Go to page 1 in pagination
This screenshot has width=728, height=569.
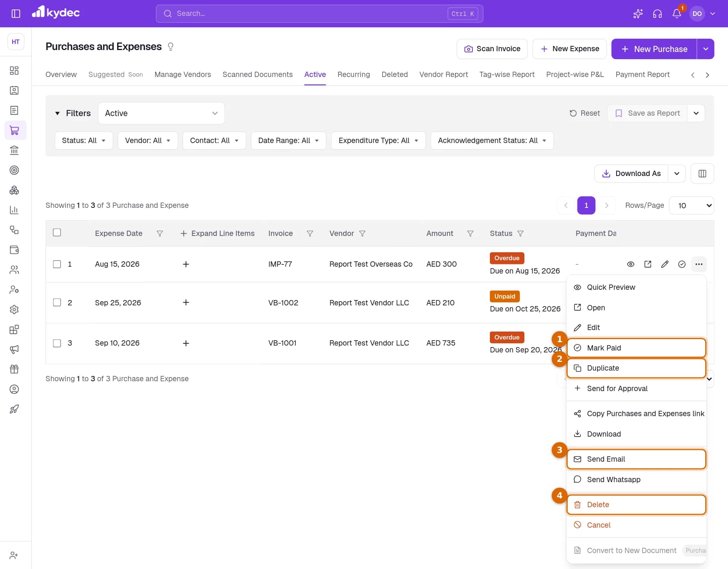pos(586,205)
